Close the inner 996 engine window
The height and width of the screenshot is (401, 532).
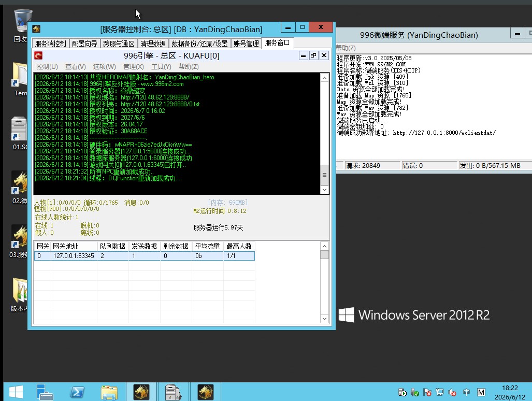click(x=324, y=55)
